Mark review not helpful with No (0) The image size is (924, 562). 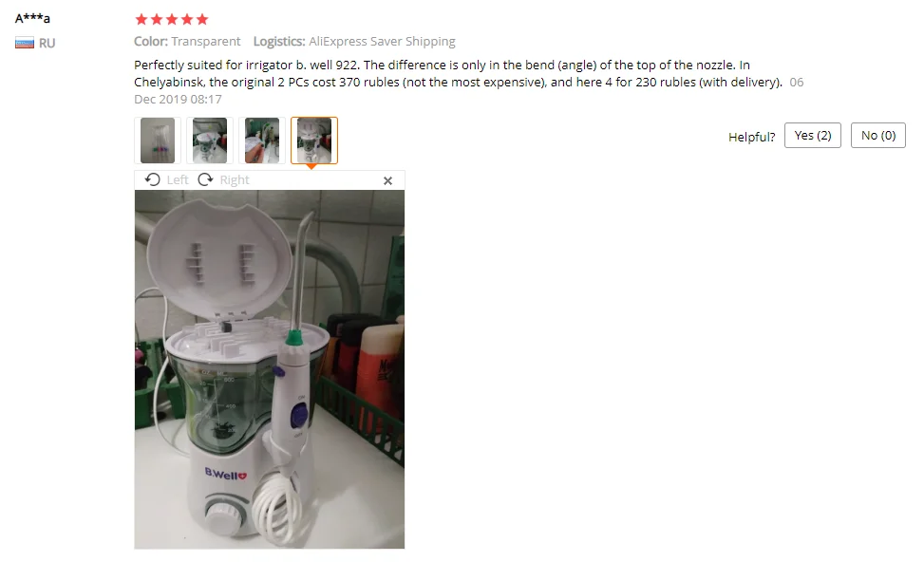click(x=878, y=136)
